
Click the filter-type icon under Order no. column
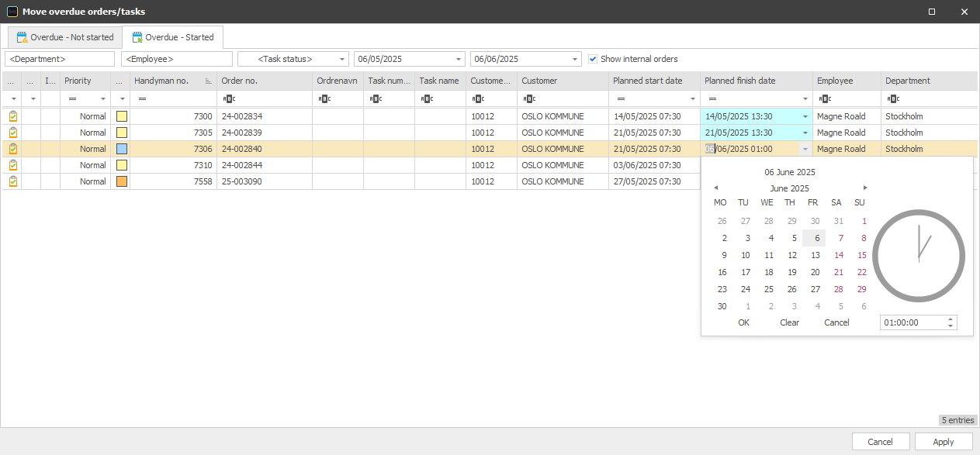[228, 99]
